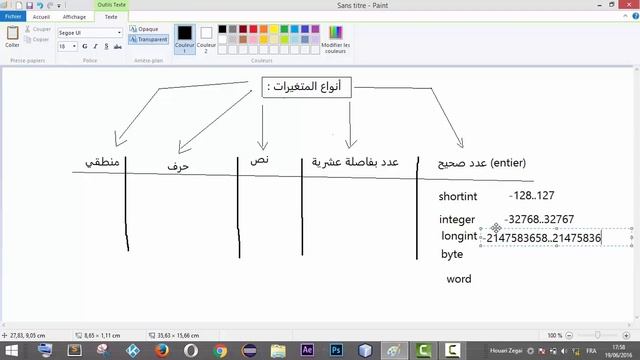Pick the purple color swatch
This screenshot has height=360, width=640.
pyautogui.click(x=316, y=29)
